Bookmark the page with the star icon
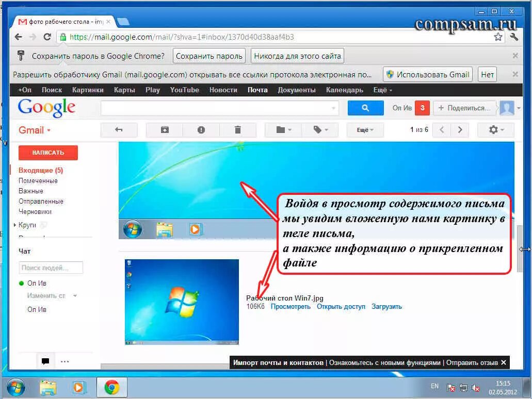The image size is (532, 399). click(498, 37)
